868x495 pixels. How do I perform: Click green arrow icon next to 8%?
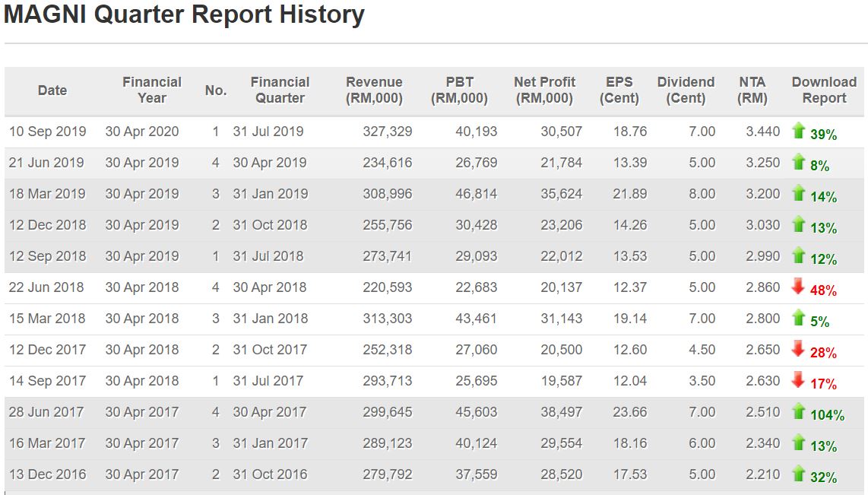(798, 162)
